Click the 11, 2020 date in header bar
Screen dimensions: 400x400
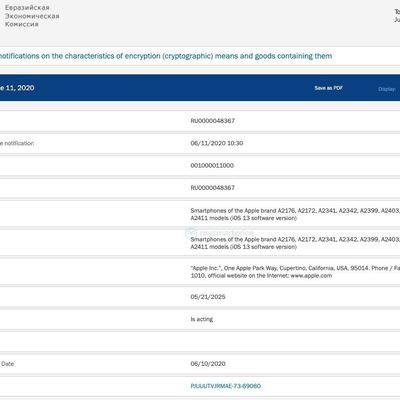pos(20,88)
